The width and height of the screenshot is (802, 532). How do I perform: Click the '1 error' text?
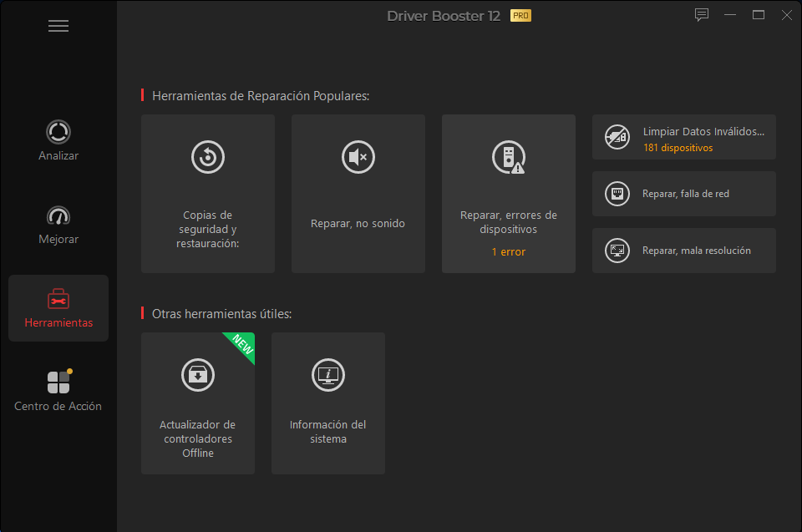tap(509, 251)
